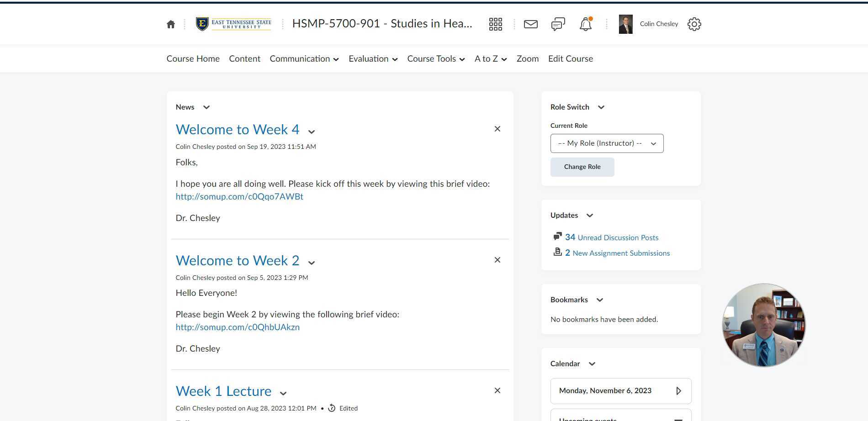
Task: Check notifications via the bell icon
Action: pyautogui.click(x=585, y=24)
